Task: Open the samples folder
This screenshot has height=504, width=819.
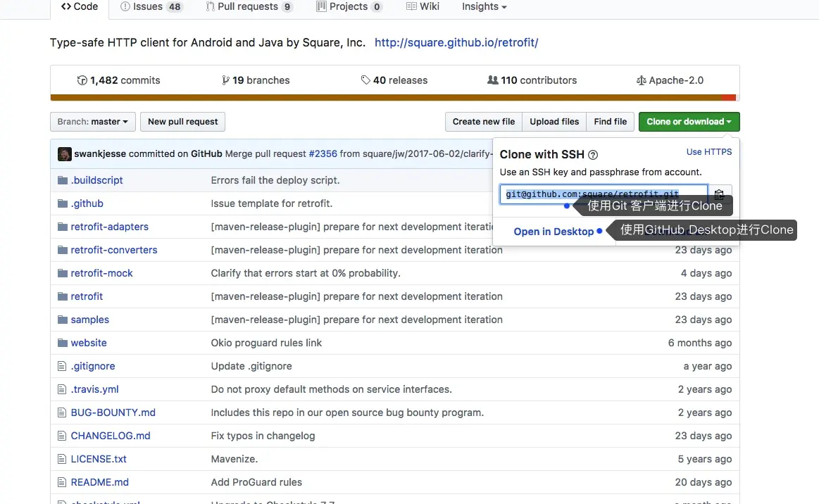Action: point(90,320)
